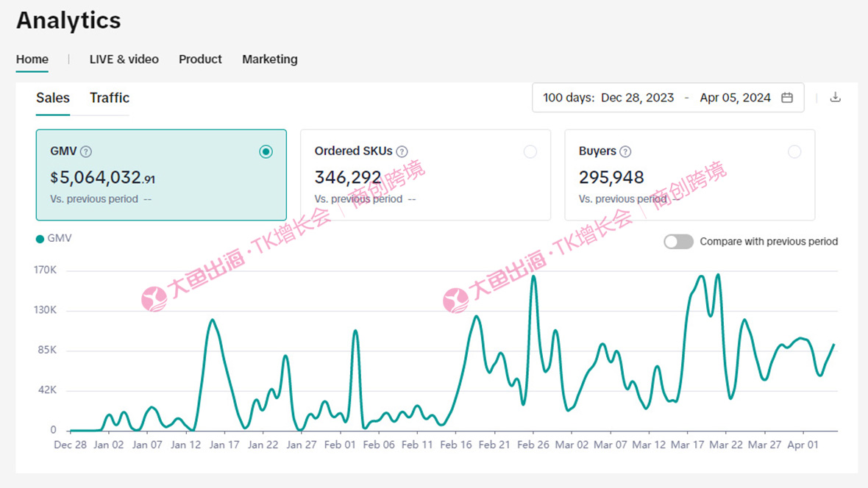Enable Compare with previous period toggle

678,242
